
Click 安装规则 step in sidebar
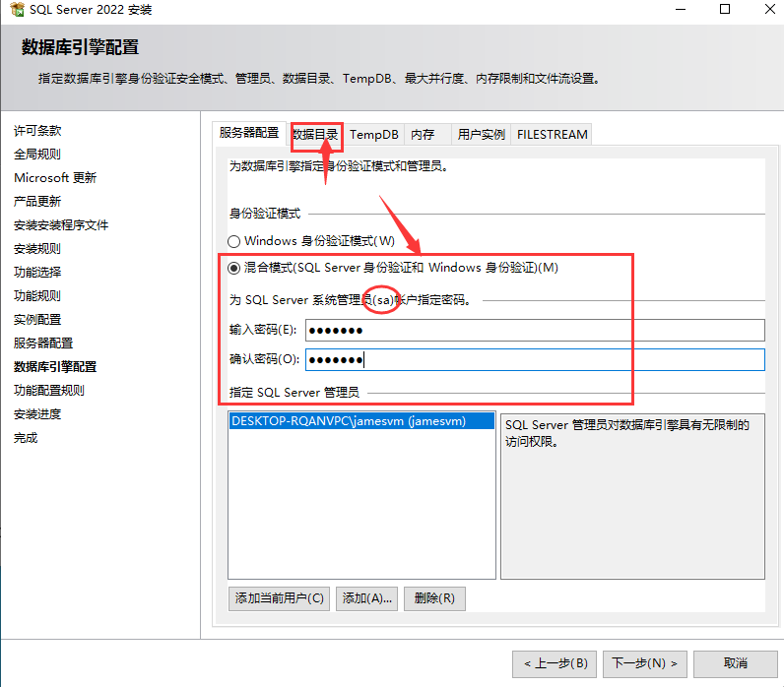click(37, 249)
